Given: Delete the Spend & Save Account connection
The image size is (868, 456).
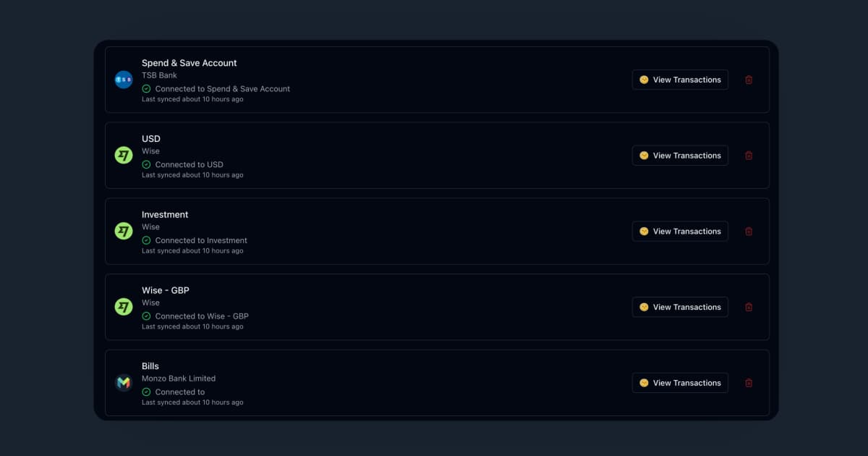Looking at the screenshot, I should [x=749, y=80].
